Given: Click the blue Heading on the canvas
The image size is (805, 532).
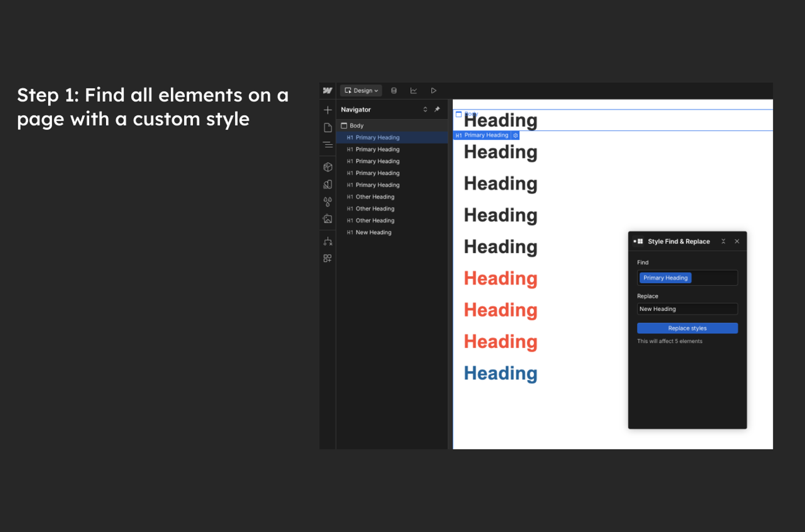Looking at the screenshot, I should coord(501,374).
